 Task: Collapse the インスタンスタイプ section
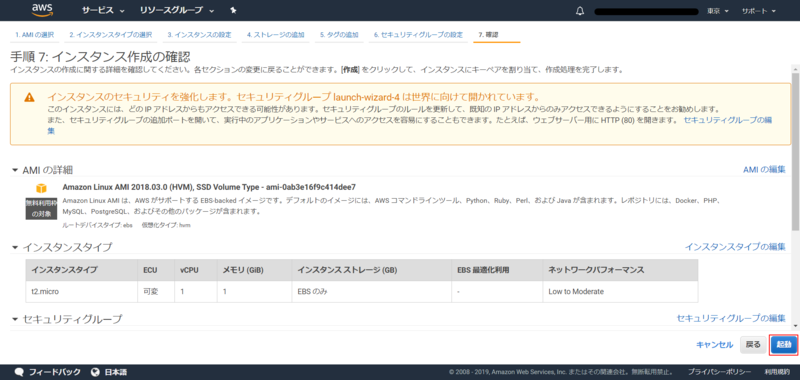pyautogui.click(x=15, y=247)
